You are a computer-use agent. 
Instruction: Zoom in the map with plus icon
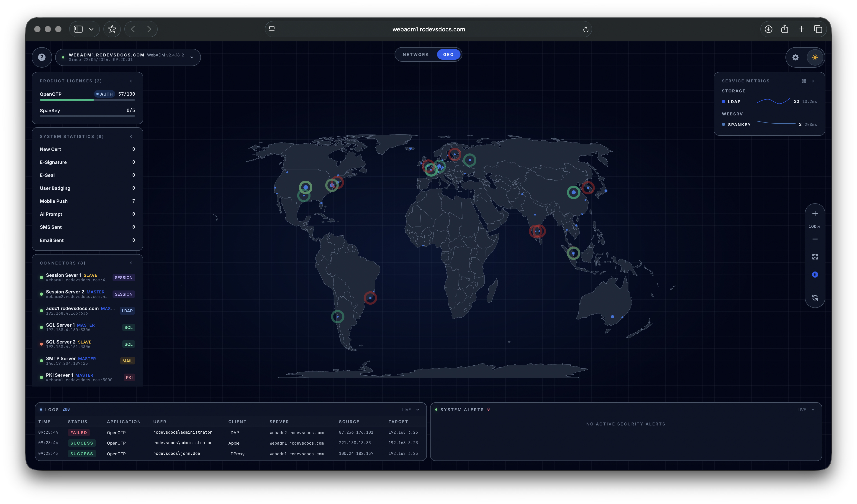click(x=815, y=214)
